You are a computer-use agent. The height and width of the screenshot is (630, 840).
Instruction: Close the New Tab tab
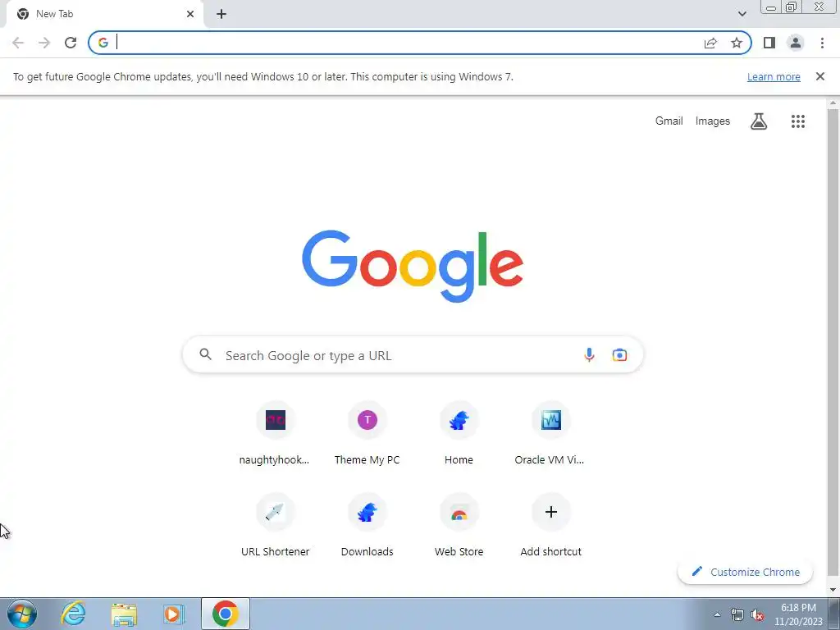pyautogui.click(x=190, y=14)
